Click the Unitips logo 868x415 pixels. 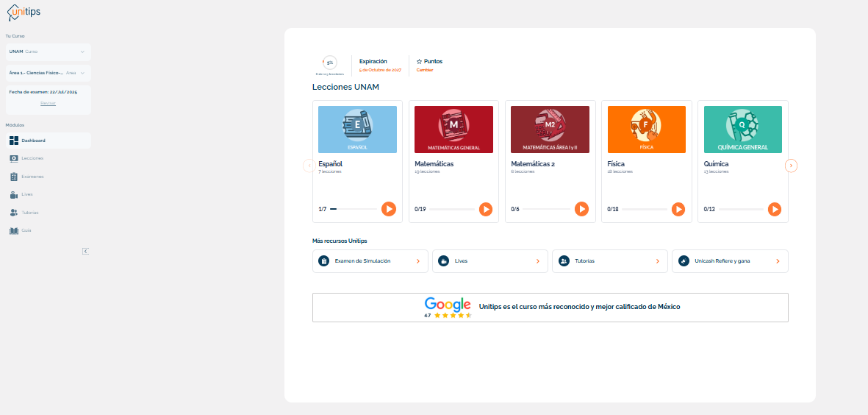[24, 13]
